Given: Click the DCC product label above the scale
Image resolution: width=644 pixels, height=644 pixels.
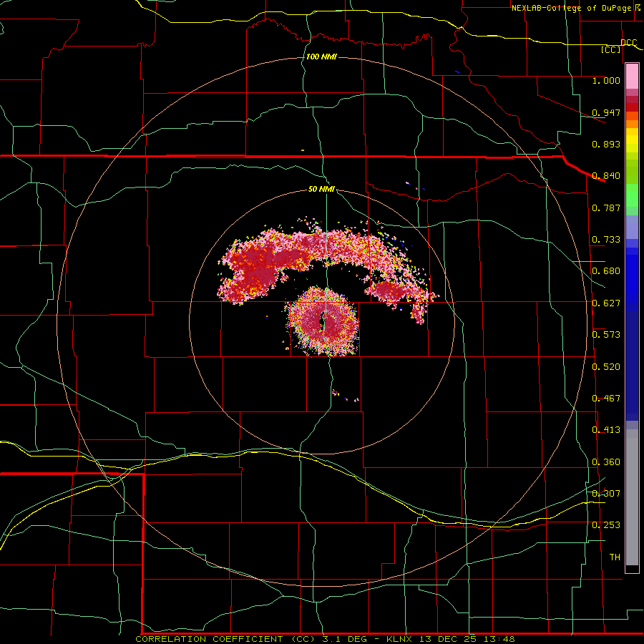Looking at the screenshot, I should click(629, 42).
